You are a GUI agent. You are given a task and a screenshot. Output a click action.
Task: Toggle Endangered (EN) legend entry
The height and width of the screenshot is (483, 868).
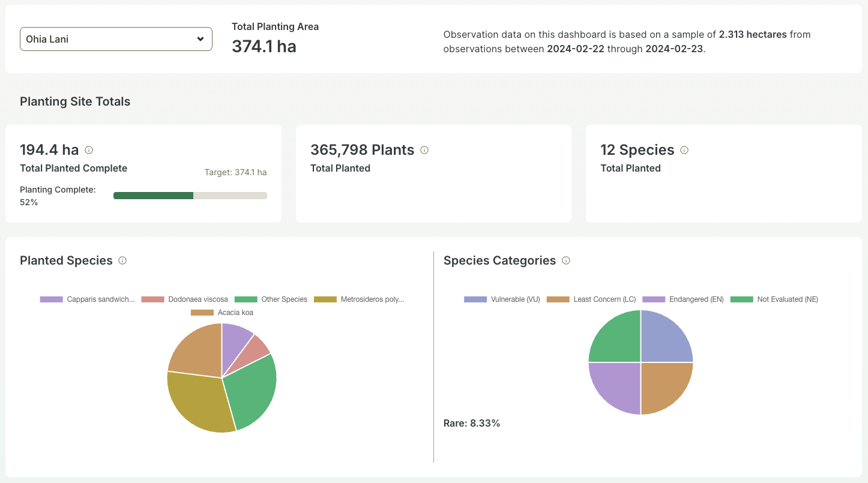(683, 299)
